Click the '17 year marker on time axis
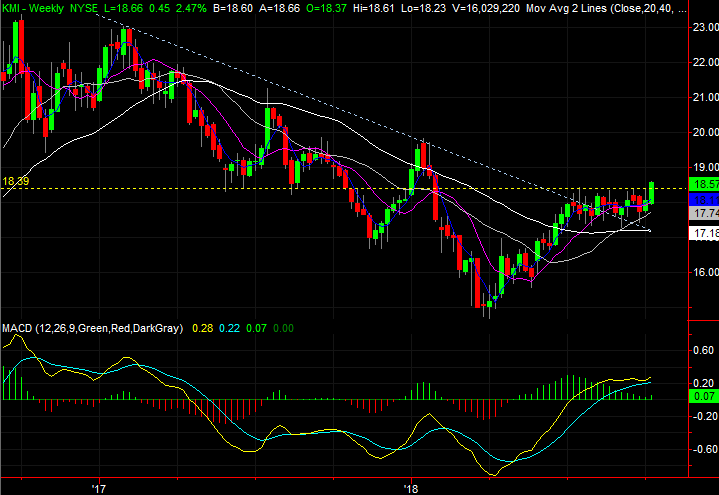Screen dimensions: 719x495 (98, 489)
